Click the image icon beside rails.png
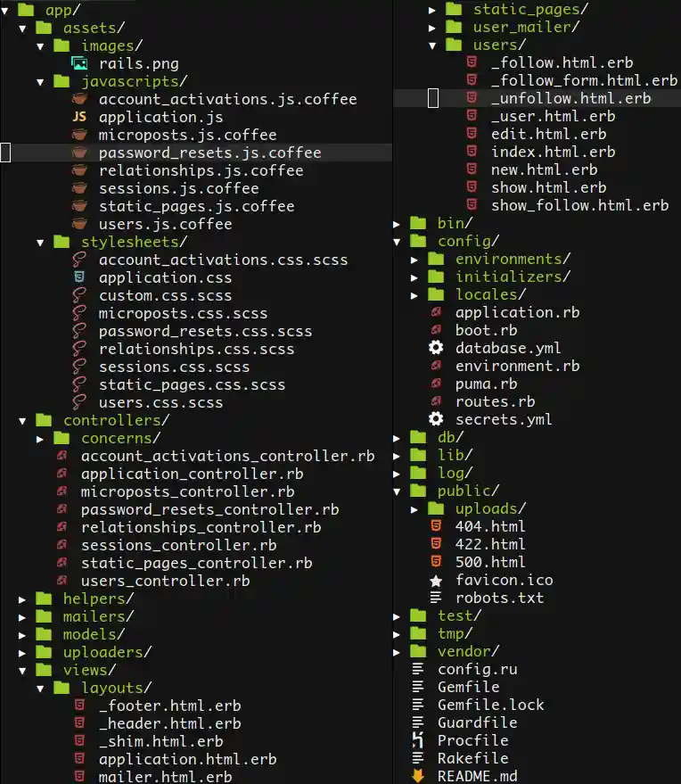 tap(79, 63)
